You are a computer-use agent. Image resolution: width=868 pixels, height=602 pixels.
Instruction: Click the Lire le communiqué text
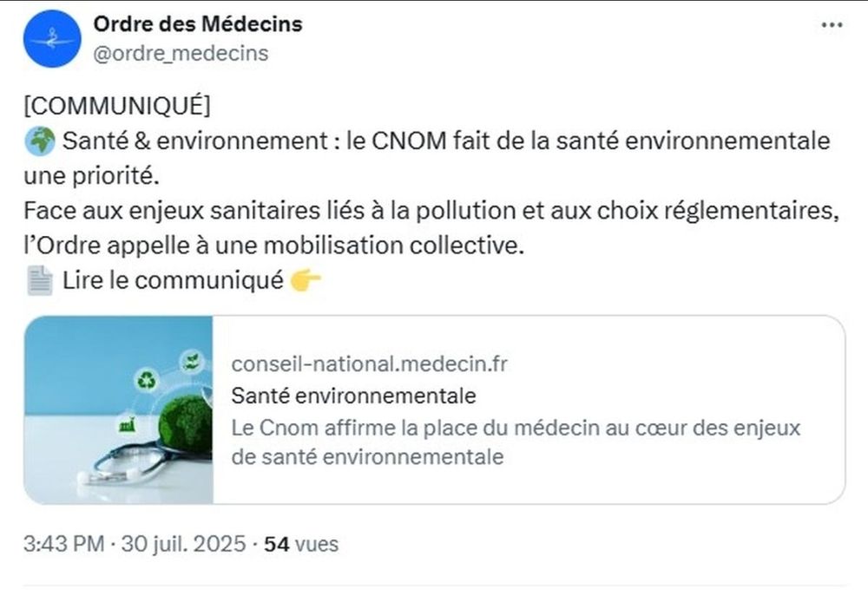[x=173, y=280]
